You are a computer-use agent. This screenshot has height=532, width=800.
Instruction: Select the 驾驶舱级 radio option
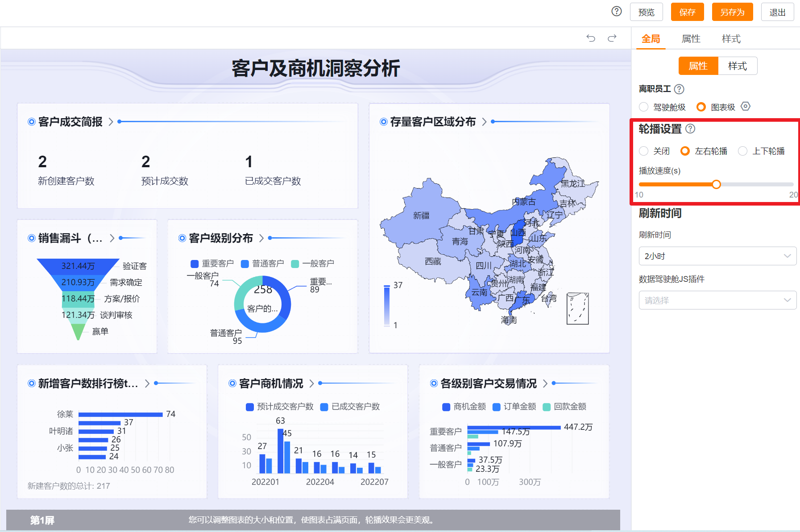coord(644,107)
